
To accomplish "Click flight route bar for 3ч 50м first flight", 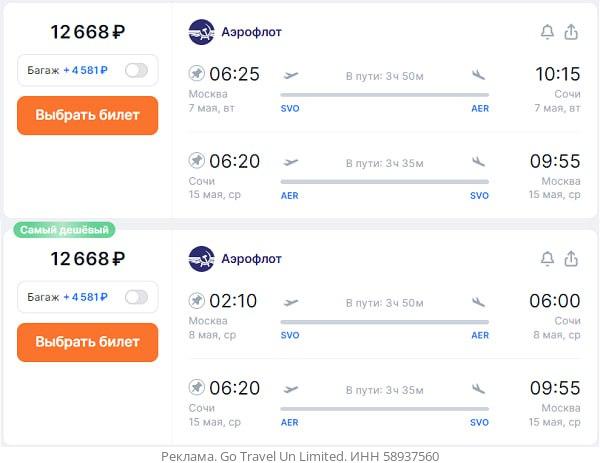I will [x=385, y=95].
